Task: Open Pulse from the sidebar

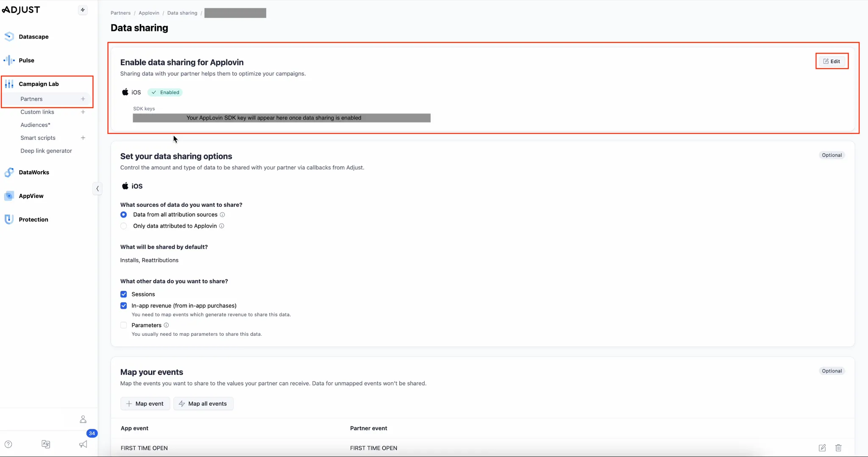Action: tap(26, 60)
